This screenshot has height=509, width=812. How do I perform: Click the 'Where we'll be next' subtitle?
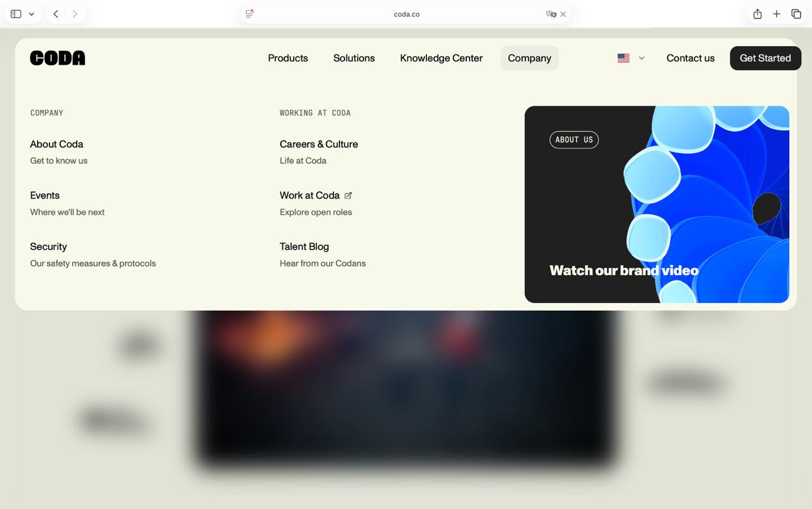67,212
